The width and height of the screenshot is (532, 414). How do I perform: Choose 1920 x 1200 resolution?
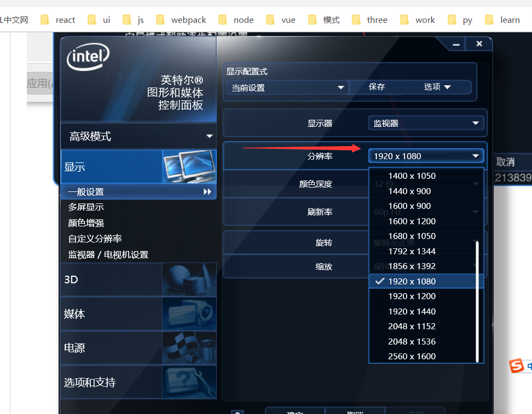tap(423, 296)
